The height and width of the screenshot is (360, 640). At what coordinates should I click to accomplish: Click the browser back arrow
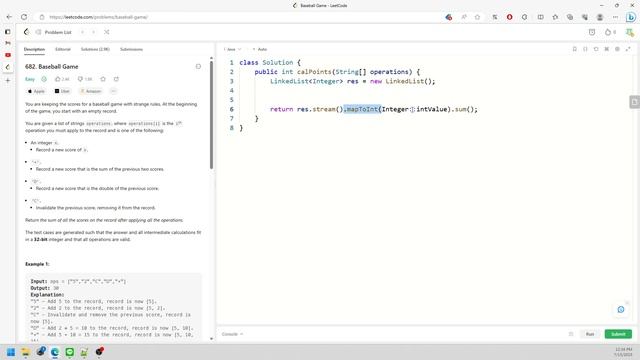click(x=9, y=17)
